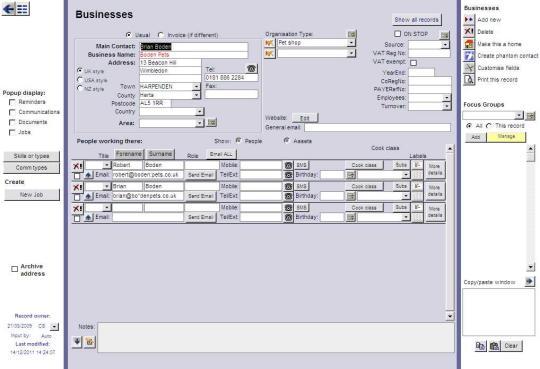Click the people list scrollbar down arrow
Screen dimensions: 540x369
point(450,316)
